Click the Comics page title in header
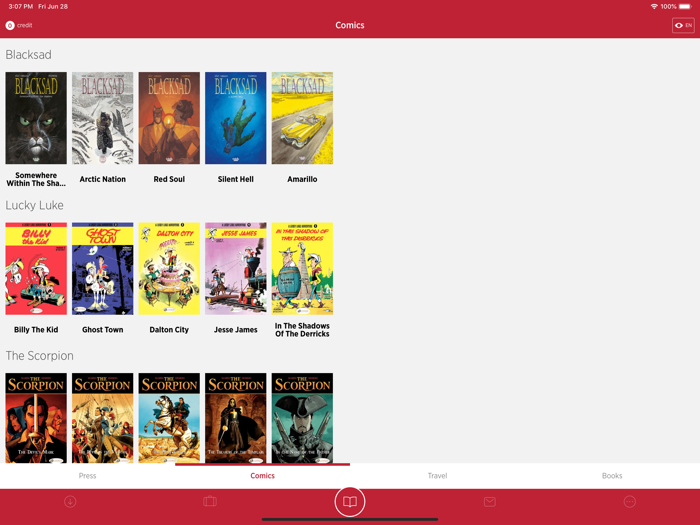Image resolution: width=700 pixels, height=525 pixels. click(x=350, y=25)
